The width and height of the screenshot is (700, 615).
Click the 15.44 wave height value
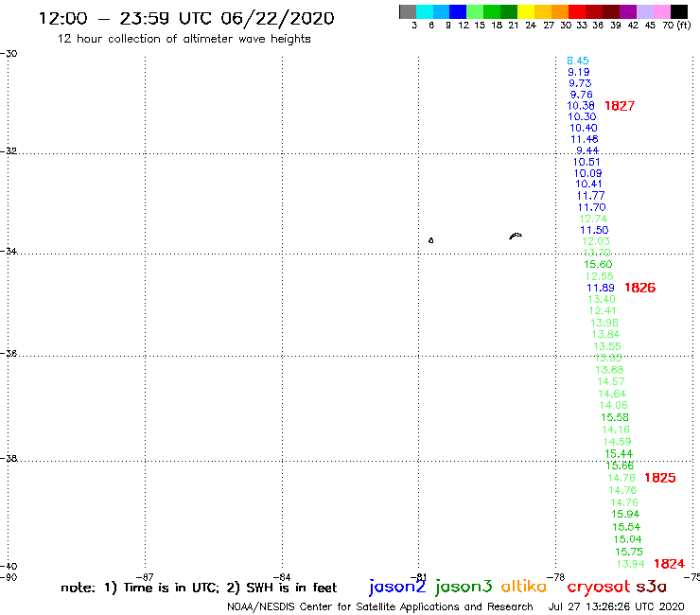pos(619,454)
